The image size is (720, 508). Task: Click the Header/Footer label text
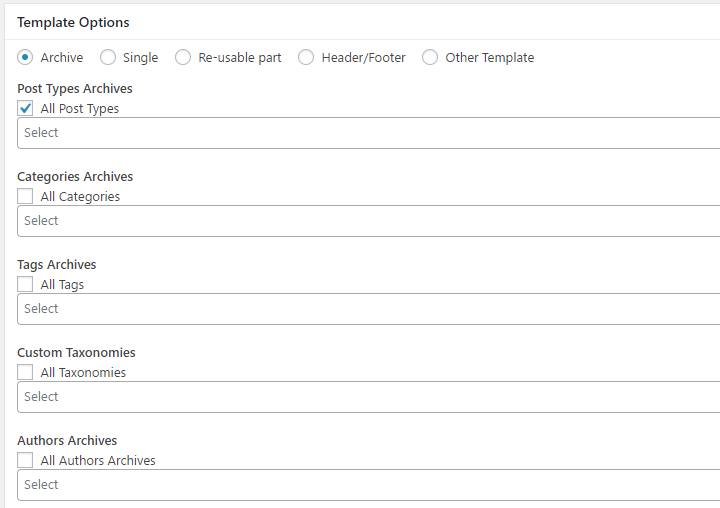(x=363, y=57)
